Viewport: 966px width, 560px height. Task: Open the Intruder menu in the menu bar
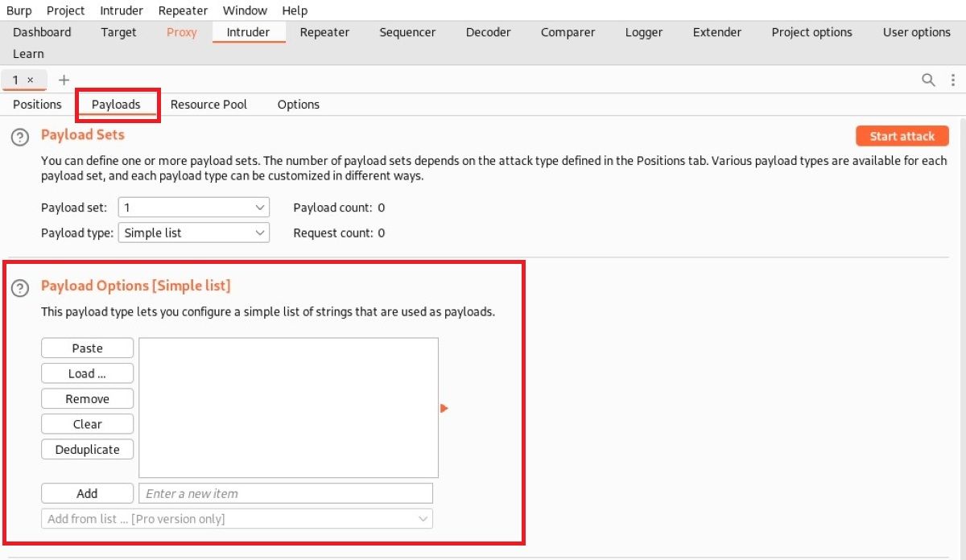(x=121, y=10)
